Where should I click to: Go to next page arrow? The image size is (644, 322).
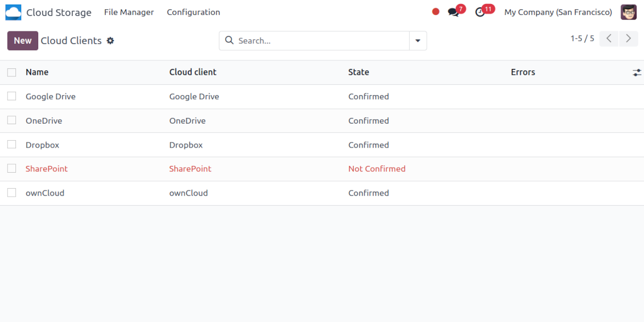pyautogui.click(x=629, y=39)
